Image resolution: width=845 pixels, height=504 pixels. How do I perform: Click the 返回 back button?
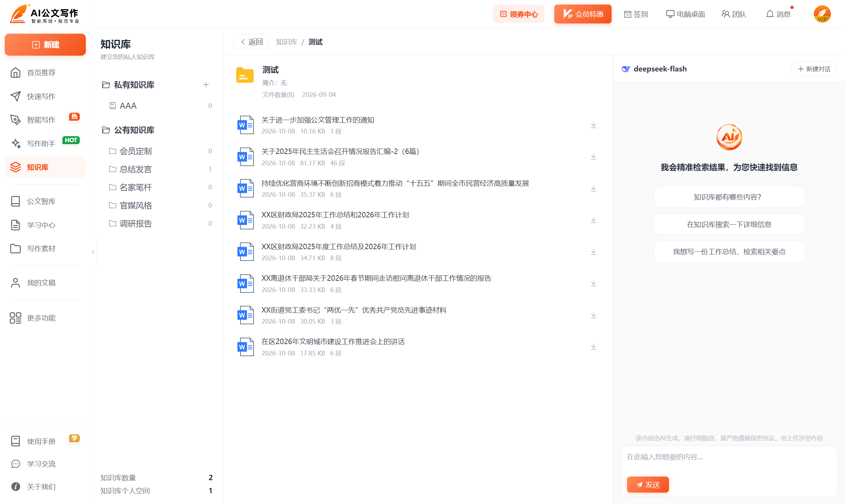tap(251, 42)
